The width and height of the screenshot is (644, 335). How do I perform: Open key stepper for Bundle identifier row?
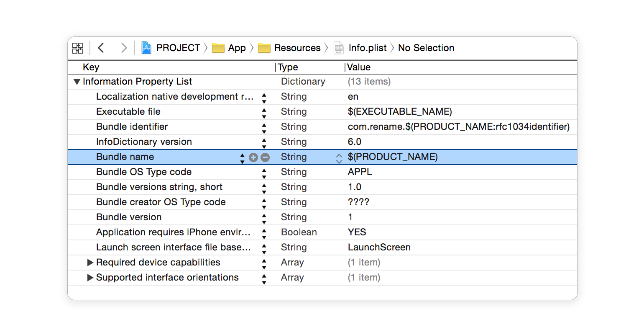click(264, 129)
